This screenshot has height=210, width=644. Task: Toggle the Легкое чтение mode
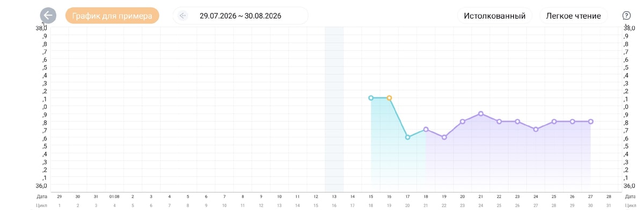tap(574, 16)
